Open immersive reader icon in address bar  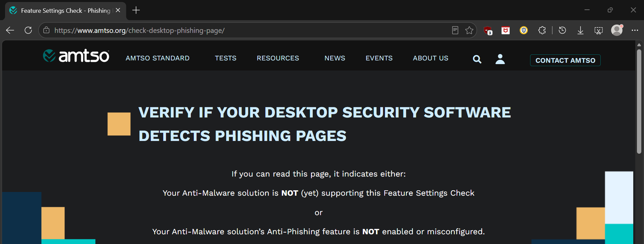[x=455, y=30]
